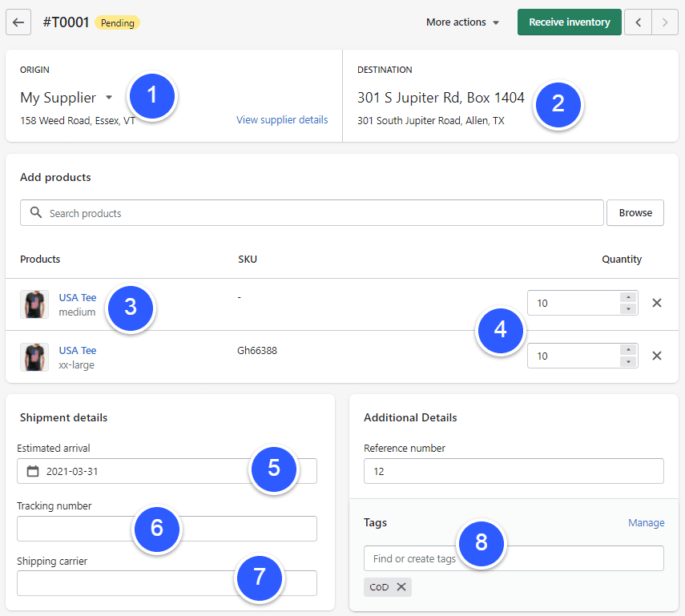This screenshot has height=616, width=685.
Task: Remove the CoD tag
Action: tap(401, 586)
